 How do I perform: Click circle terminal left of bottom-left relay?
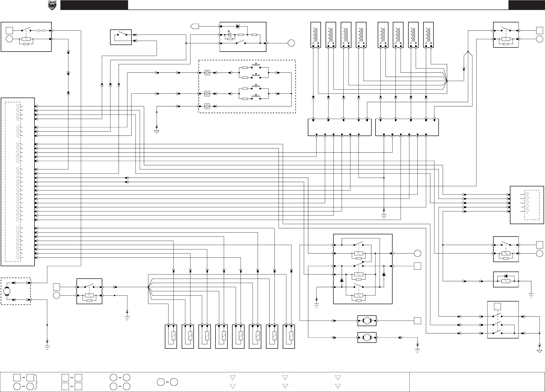tap(56, 295)
